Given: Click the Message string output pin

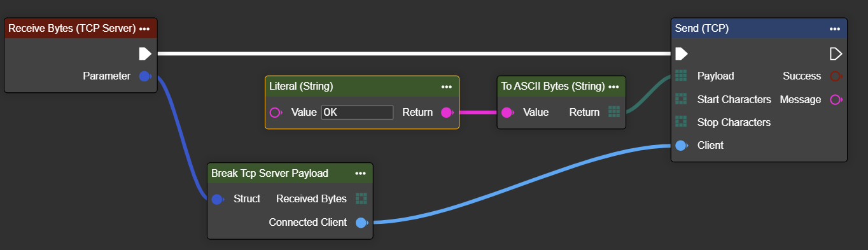Looking at the screenshot, I should 836,99.
